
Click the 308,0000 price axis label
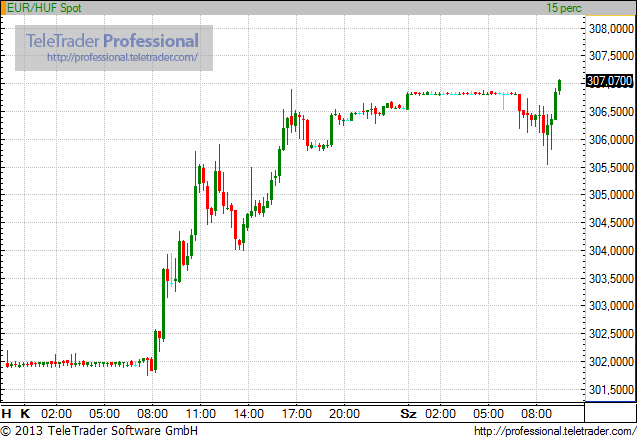611,28
